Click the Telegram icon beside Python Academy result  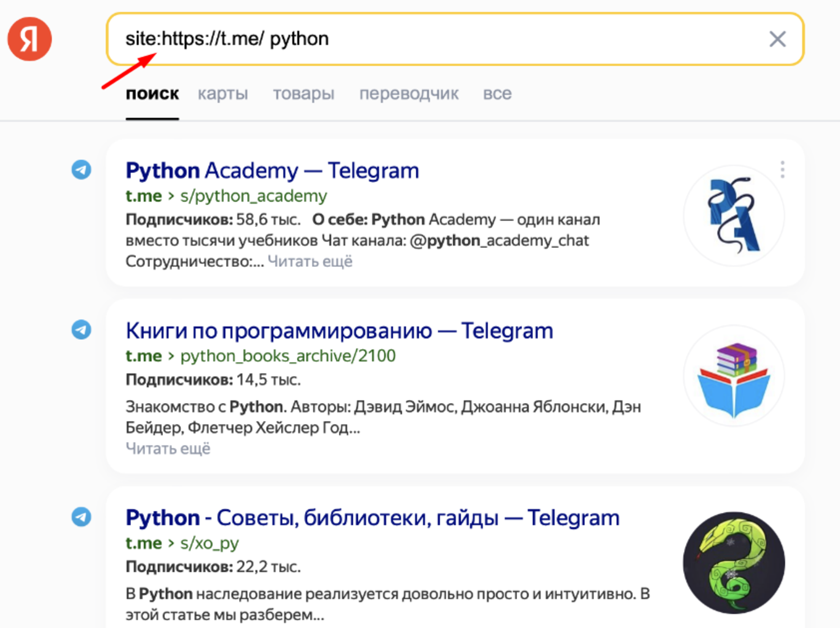(81, 169)
